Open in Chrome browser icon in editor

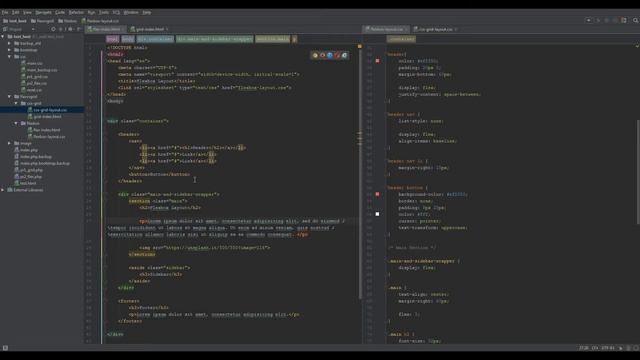coord(315,55)
